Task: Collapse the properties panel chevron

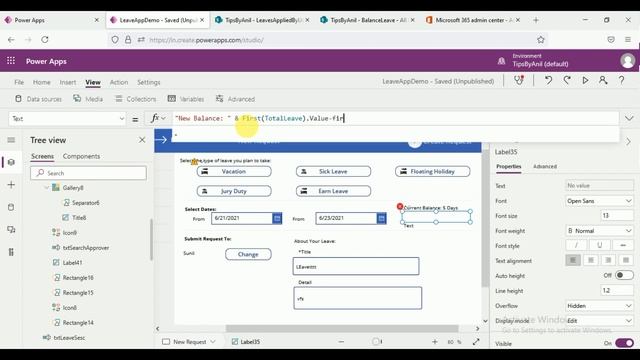Action: (629, 142)
